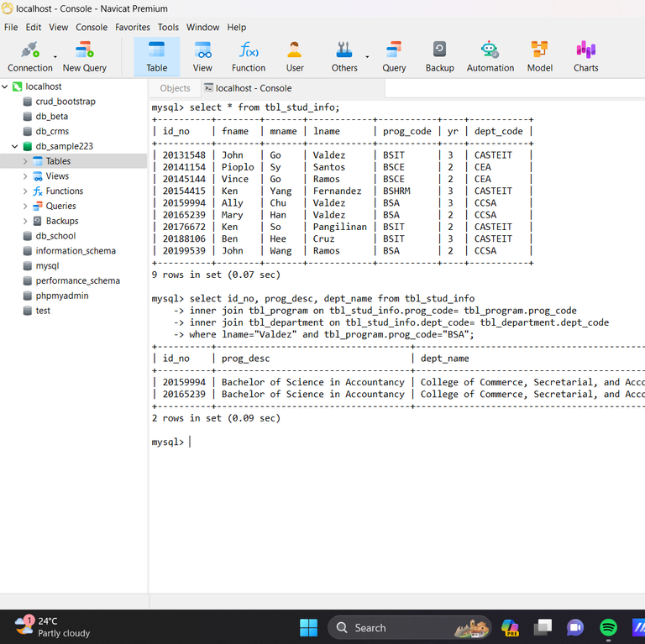Open the Automation toolbar icon

pyautogui.click(x=490, y=56)
